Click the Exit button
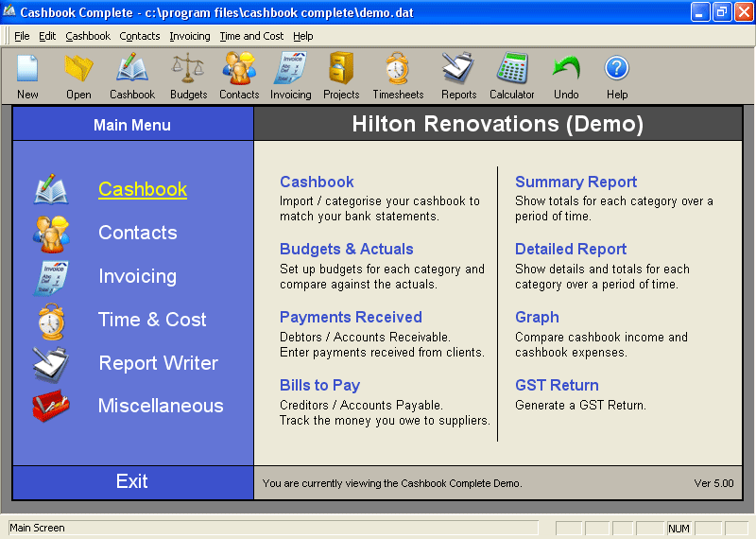This screenshot has width=756, height=539. point(132,481)
